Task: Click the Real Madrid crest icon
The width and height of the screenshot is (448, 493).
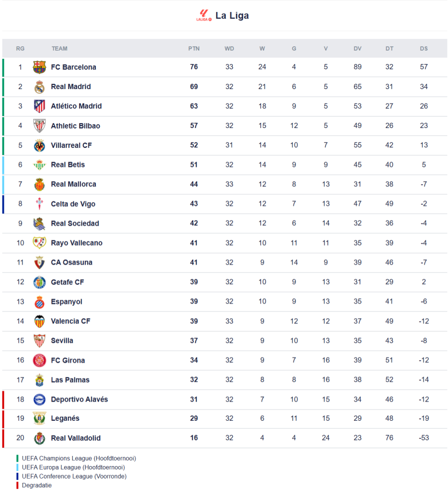Action: tap(40, 87)
